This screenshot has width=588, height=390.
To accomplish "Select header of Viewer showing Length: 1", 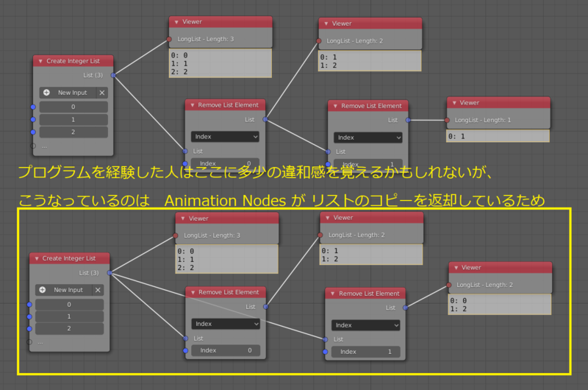I will click(x=499, y=103).
